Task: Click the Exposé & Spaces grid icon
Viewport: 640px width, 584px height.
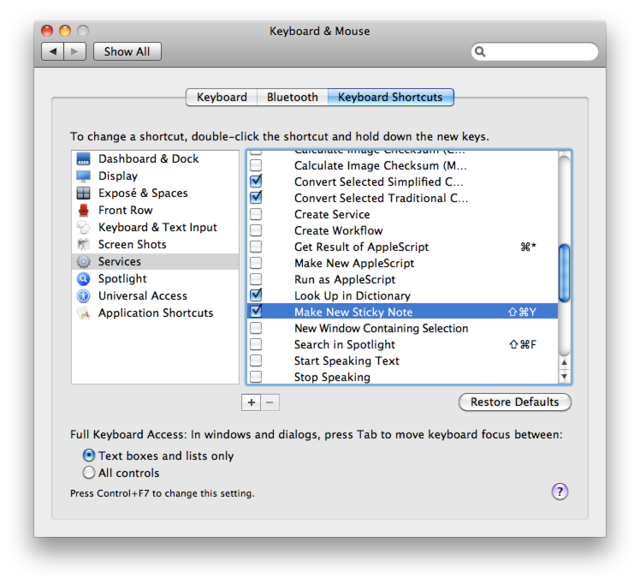Action: pos(83,193)
